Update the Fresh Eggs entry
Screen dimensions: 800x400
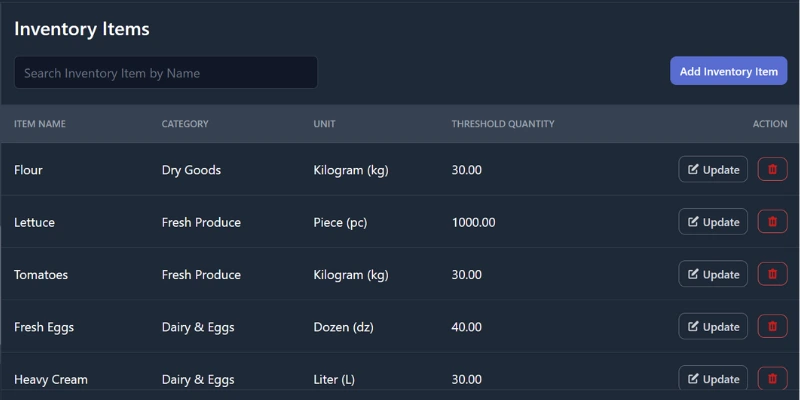click(713, 326)
